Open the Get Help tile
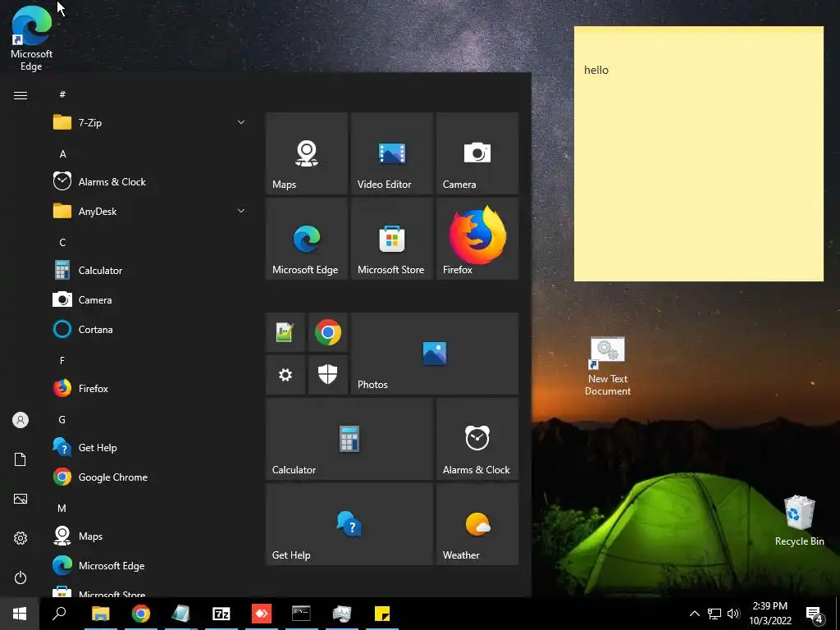Image resolution: width=840 pixels, height=630 pixels. click(x=349, y=524)
